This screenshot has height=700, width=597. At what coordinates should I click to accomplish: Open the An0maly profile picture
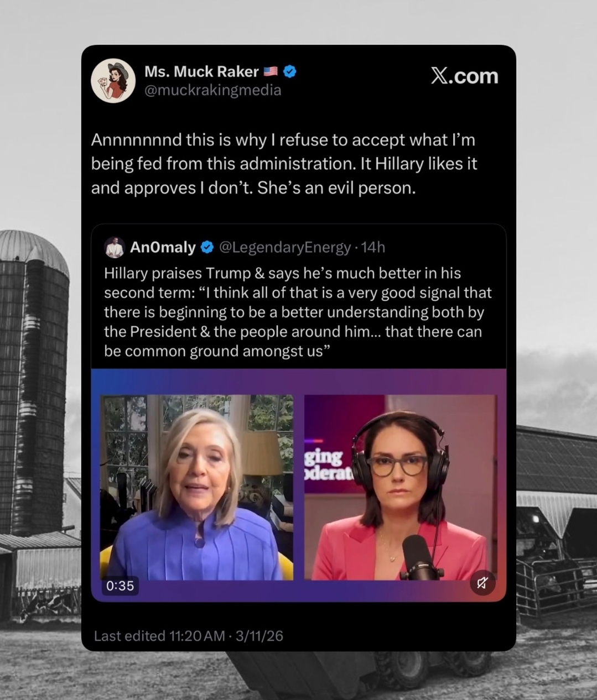tap(115, 248)
